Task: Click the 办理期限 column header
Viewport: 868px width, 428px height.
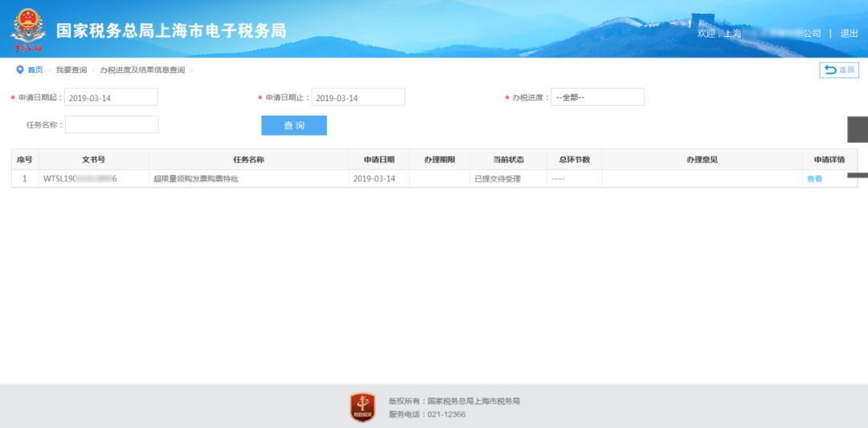Action: coord(440,159)
